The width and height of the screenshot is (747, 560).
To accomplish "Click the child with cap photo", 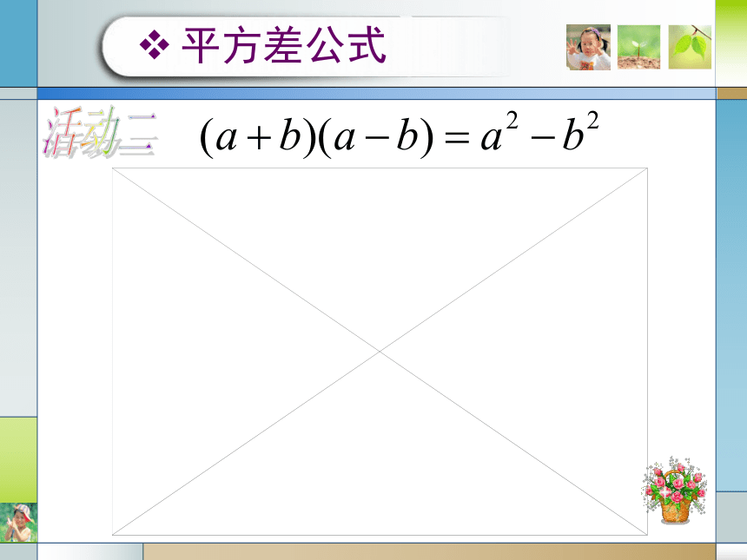I will pyautogui.click(x=18, y=523).
